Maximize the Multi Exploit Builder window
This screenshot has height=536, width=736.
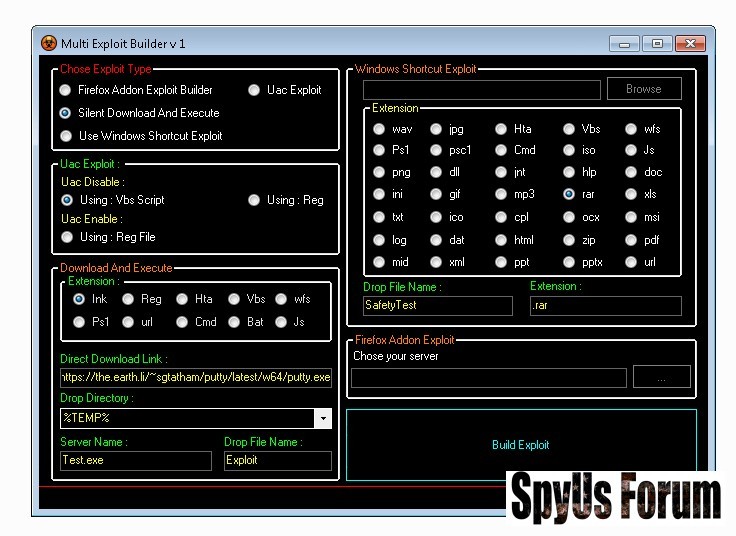coord(656,43)
